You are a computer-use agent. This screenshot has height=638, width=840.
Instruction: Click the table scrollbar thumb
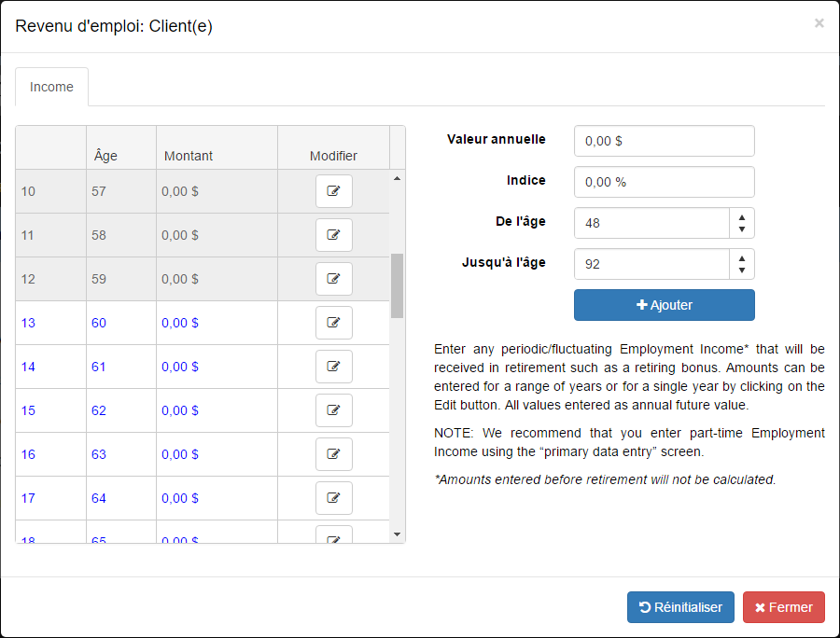point(397,284)
